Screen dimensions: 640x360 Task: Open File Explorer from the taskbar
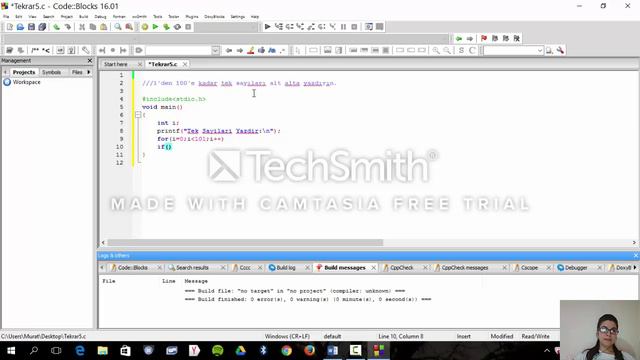102,351
